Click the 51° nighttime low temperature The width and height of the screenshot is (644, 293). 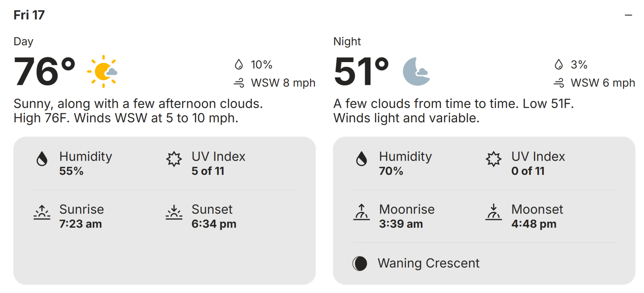coord(361,71)
